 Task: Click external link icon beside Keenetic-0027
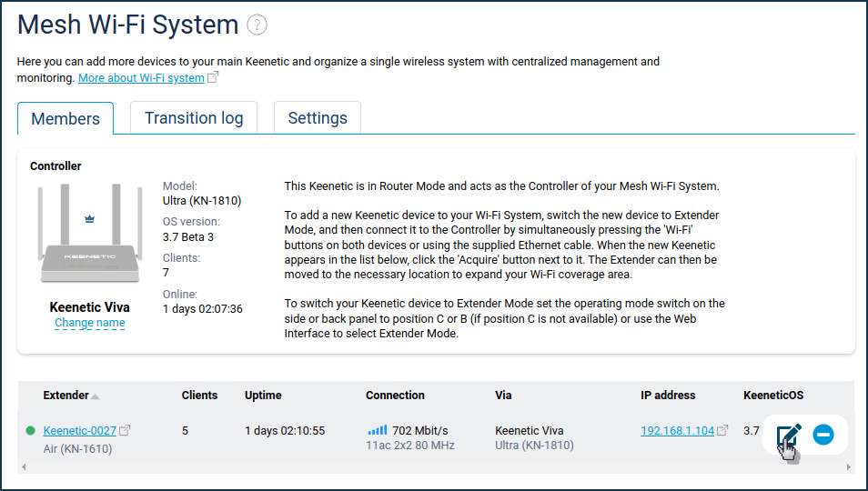pos(126,429)
